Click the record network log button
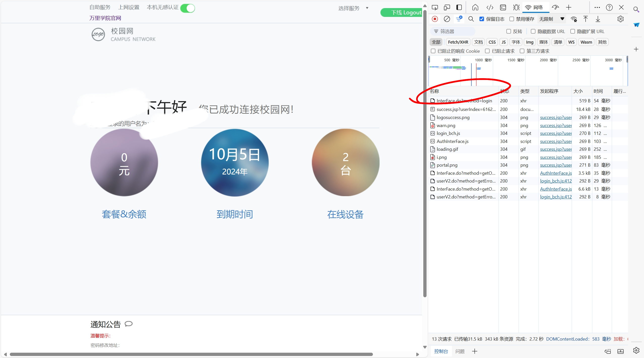The height and width of the screenshot is (358, 644). point(435,19)
